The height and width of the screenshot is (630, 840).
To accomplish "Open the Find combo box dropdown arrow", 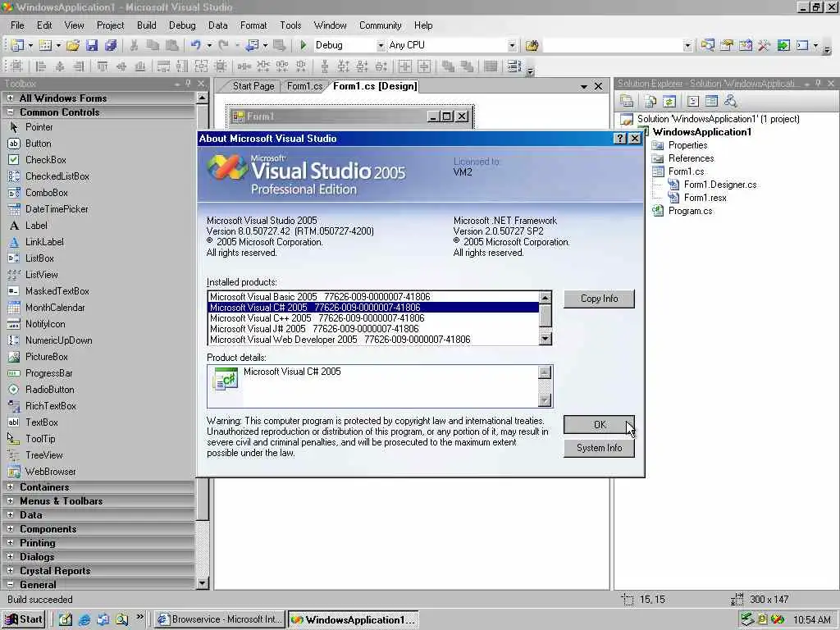I will (688, 46).
